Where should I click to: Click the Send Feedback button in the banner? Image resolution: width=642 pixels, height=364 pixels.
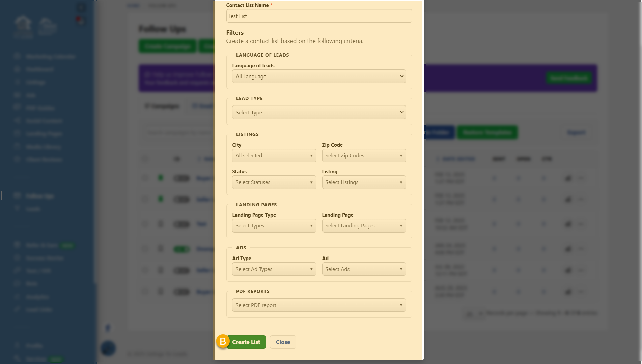[x=568, y=78]
